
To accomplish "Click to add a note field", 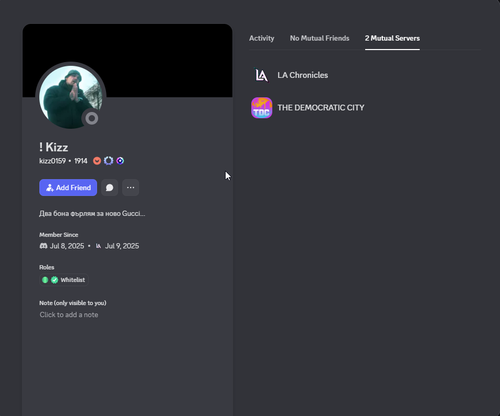I will pos(69,315).
